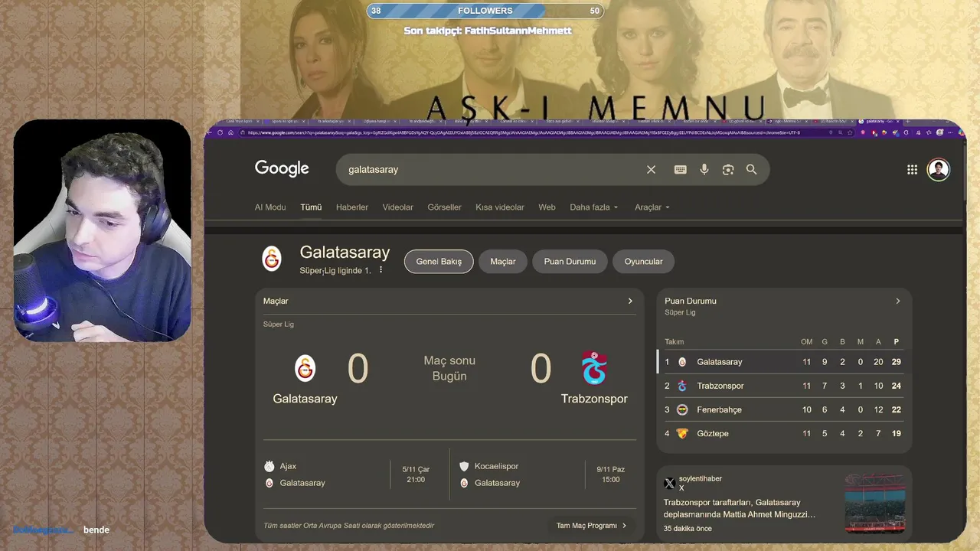980x551 pixels.
Task: Switch to the Videolar tab
Action: click(x=397, y=207)
